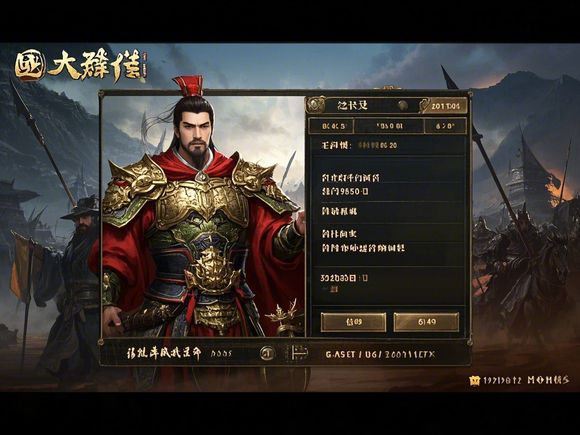Click the general's portrait image
This screenshot has width=580, height=435.
tap(203, 215)
